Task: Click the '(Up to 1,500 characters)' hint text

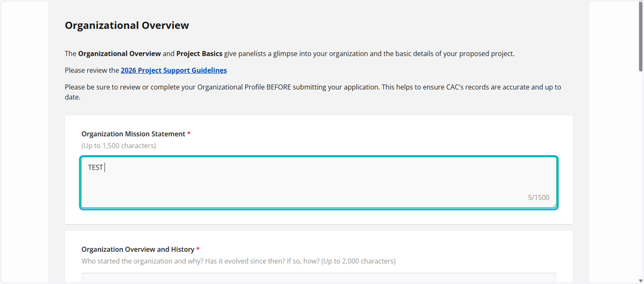Action: point(119,146)
